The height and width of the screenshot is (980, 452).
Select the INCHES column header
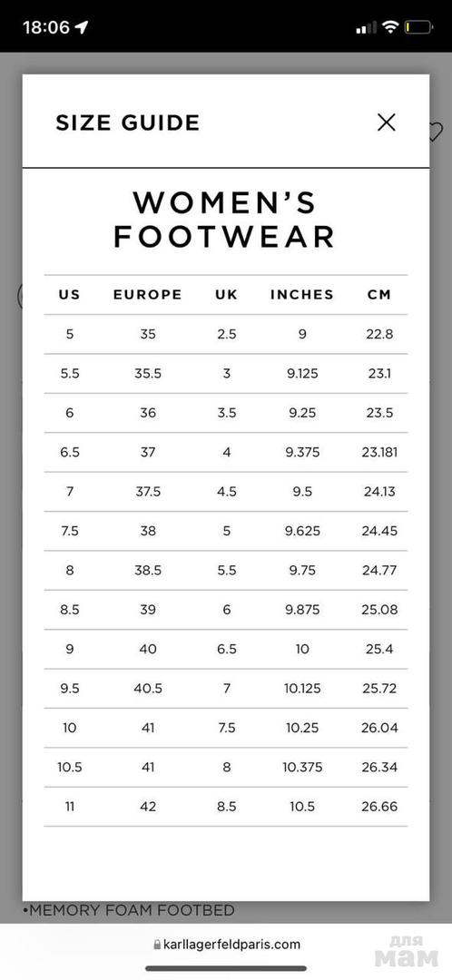302,294
